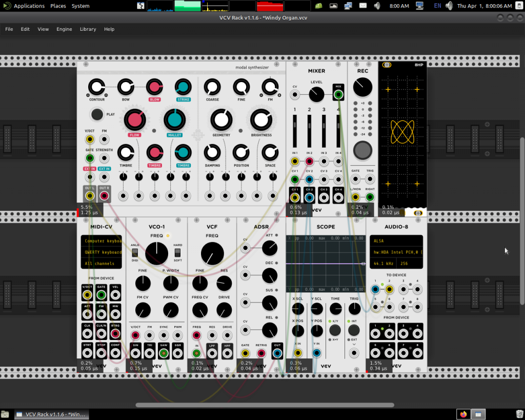Click the PLAY button on modal synthesizer
525x420 pixels.
[x=97, y=114]
